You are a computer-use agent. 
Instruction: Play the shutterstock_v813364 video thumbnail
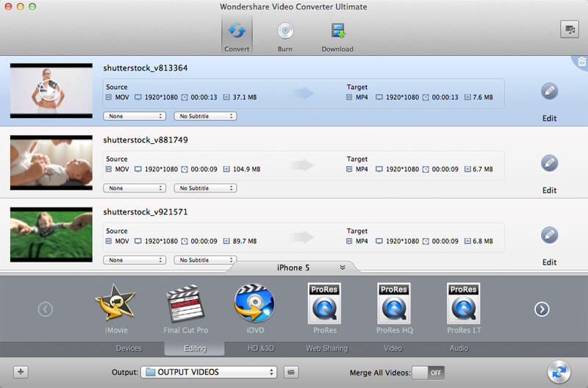point(51,90)
